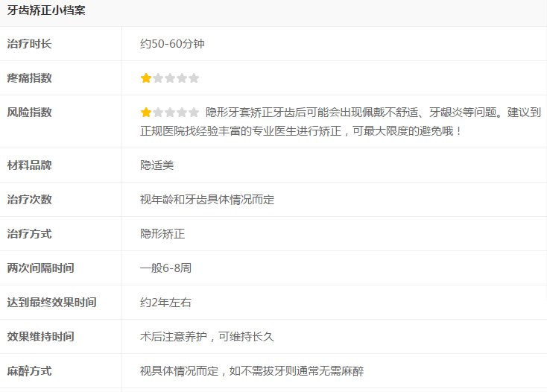547x392 pixels.
Task: Click the 牙齿矫正小档案 heading
Action: pos(46,10)
